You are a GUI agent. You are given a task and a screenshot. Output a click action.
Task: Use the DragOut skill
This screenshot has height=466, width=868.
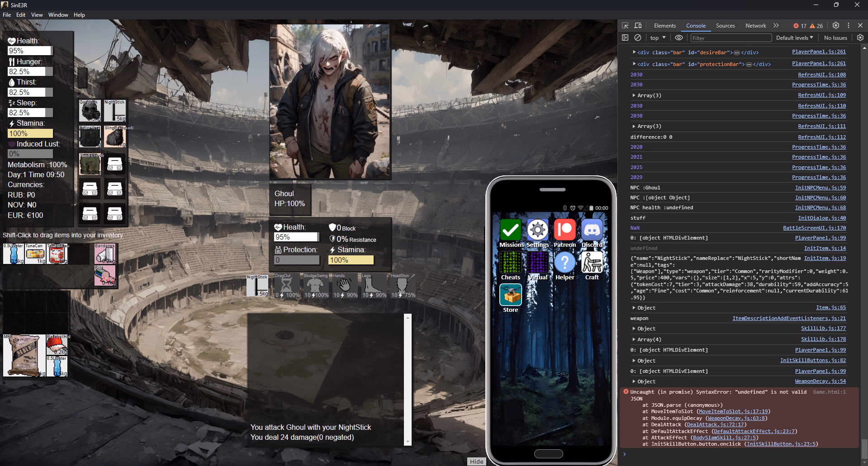coord(287,286)
